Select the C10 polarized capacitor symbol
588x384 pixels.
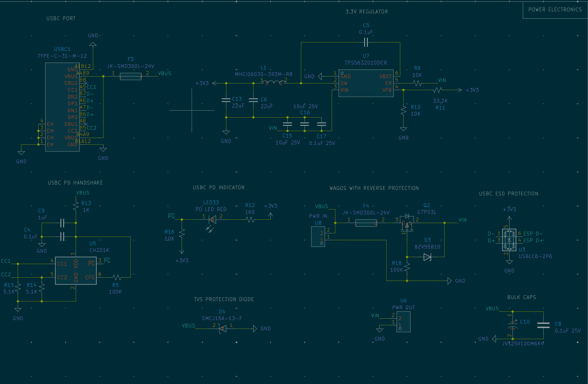tap(513, 325)
